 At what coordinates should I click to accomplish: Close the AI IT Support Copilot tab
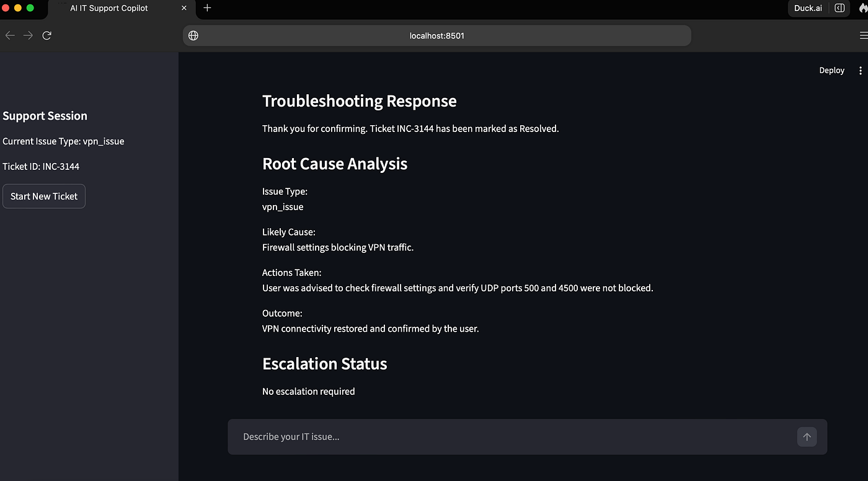(184, 8)
